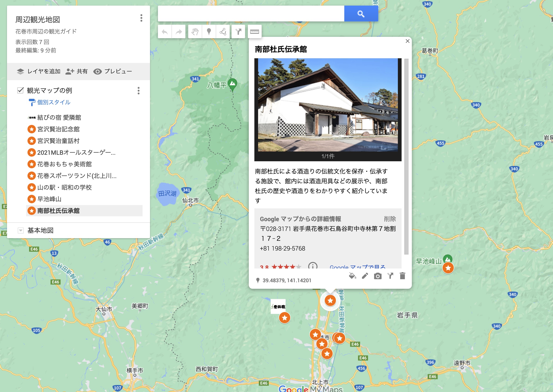The image size is (553, 392).
Task: Click the star marker beneath the 愛隣館 logo
Action: (x=285, y=318)
